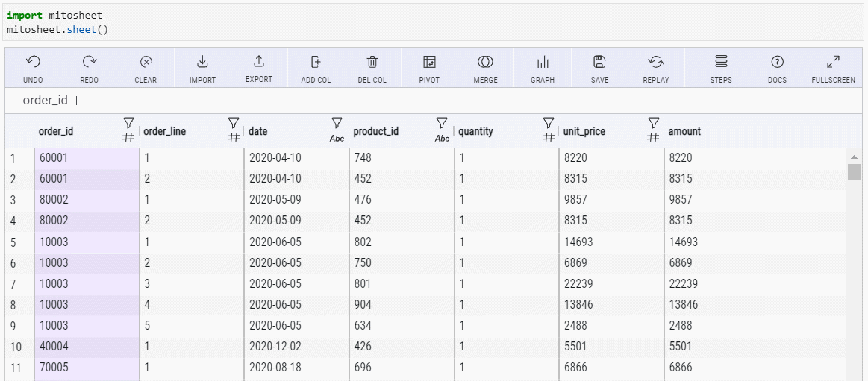868x381 pixels.
Task: Open the Graph tool
Action: tap(543, 63)
